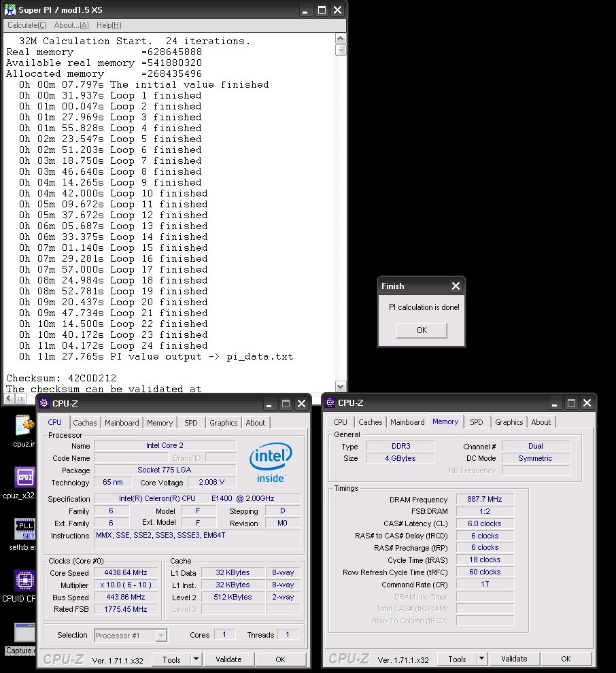Screen dimensions: 616x673
Task: Open About tab in right CPU-Z
Action: 541,422
